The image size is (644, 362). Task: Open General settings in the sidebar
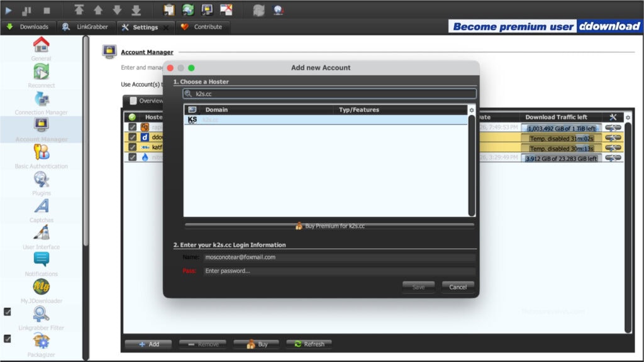coord(41,49)
